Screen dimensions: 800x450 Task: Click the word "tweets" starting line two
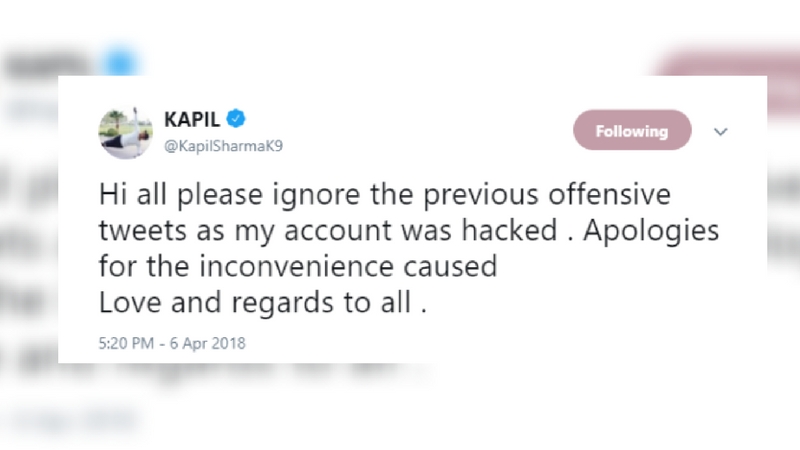tap(135, 230)
